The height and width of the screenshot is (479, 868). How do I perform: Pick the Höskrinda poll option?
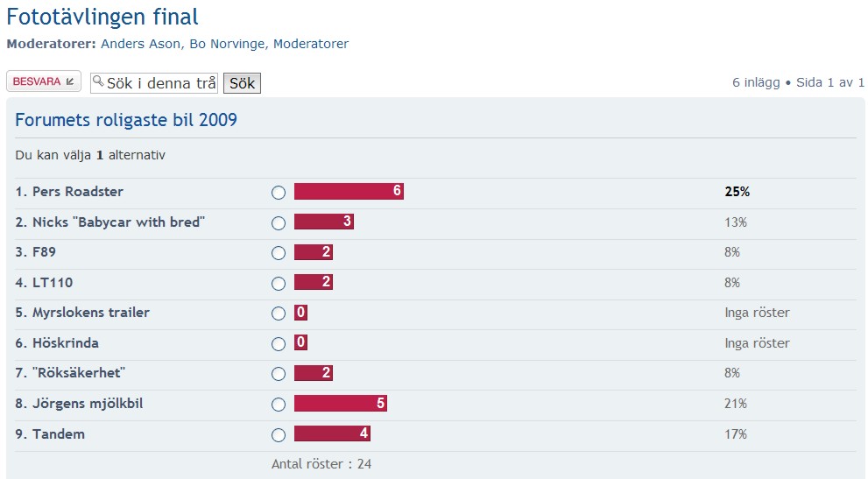pyautogui.click(x=279, y=344)
